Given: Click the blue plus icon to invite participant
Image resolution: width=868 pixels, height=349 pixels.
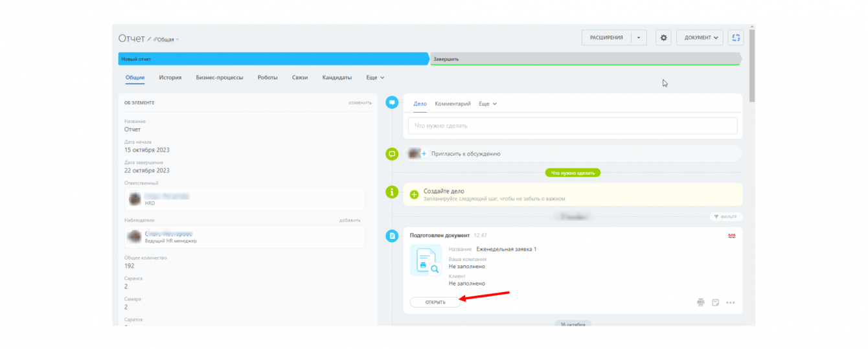Looking at the screenshot, I should [424, 154].
